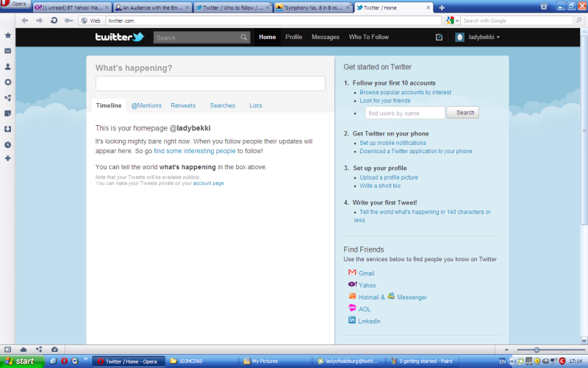Open the Opera history clock panel
The height and width of the screenshot is (368, 588).
tap(7, 144)
